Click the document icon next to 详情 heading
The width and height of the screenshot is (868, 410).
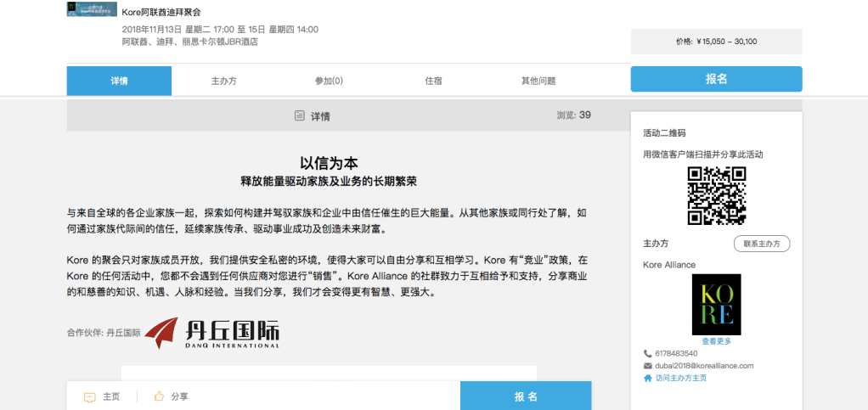pyautogui.click(x=299, y=115)
